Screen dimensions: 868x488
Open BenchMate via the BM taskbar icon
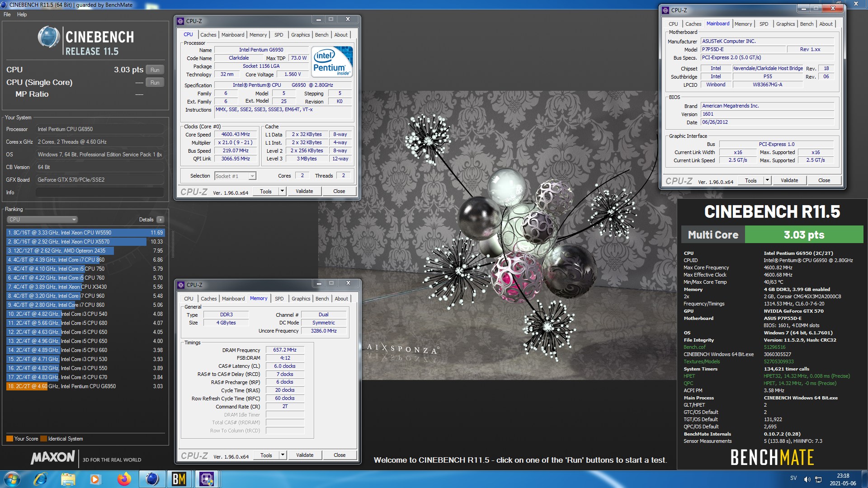(x=179, y=479)
